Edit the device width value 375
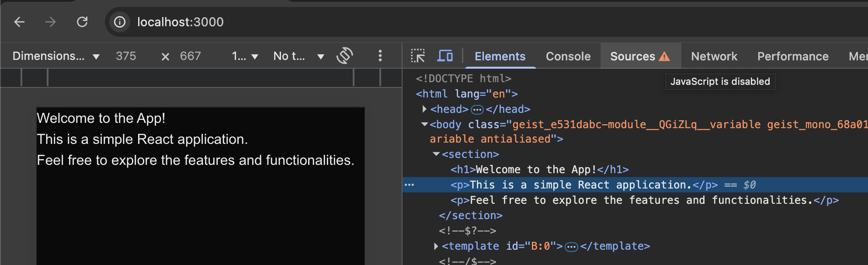868x265 pixels. click(126, 56)
